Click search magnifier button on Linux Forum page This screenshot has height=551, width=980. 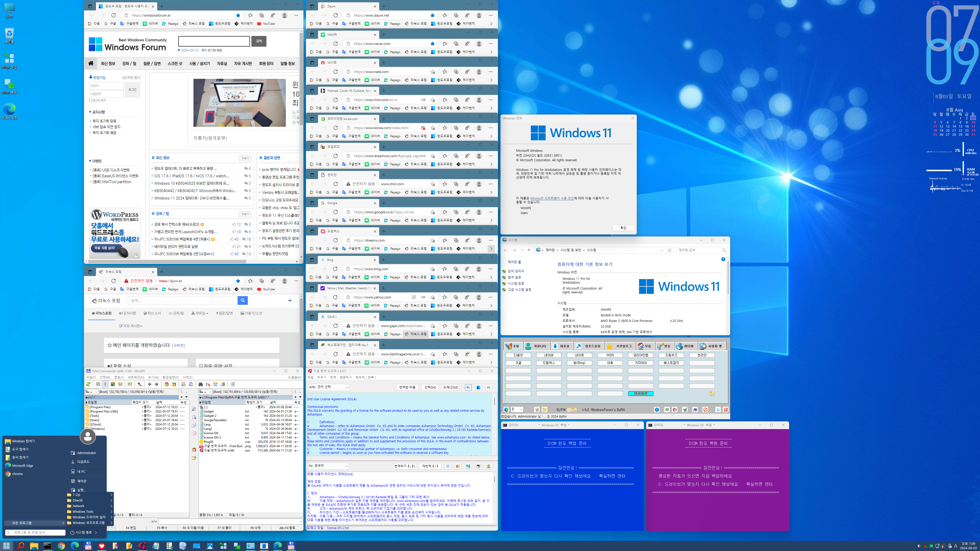coord(243,300)
